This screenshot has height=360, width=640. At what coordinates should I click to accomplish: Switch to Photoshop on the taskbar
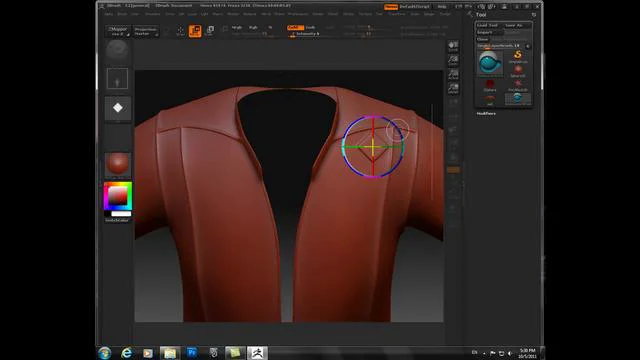[191, 353]
